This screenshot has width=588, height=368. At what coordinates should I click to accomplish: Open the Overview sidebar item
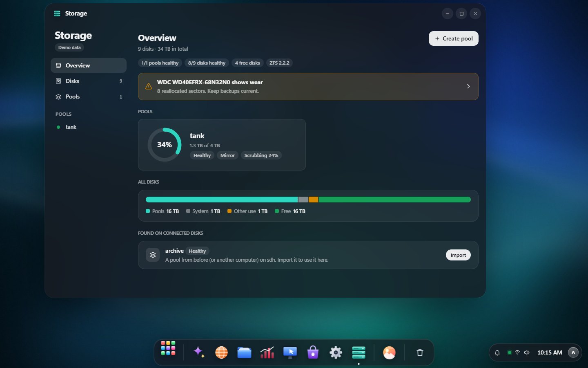coord(89,65)
